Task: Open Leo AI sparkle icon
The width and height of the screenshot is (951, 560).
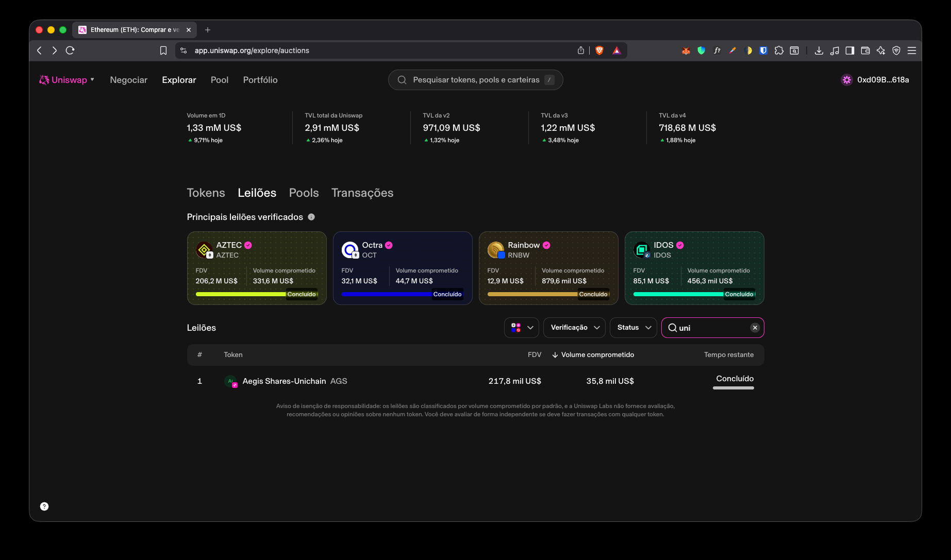Action: click(x=881, y=50)
